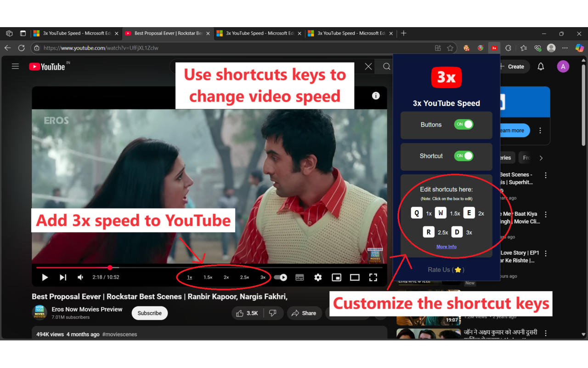Screen dimensions: 588x368
Task: Toggle the autoplay switch
Action: pos(281,277)
